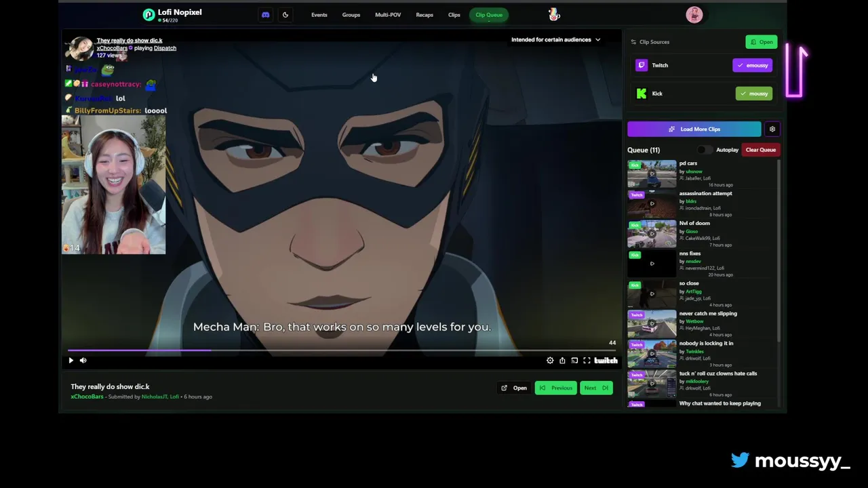868x488 pixels.
Task: Open the mascot avatar icon near Clip Queue
Action: pyautogui.click(x=554, y=14)
